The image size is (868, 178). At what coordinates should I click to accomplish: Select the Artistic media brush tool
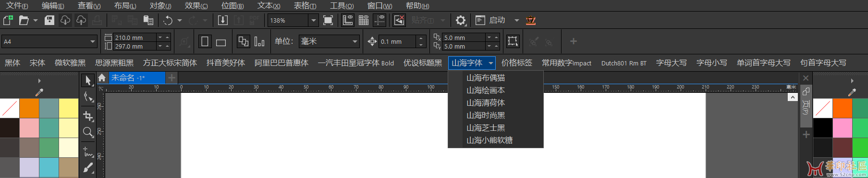click(x=88, y=168)
